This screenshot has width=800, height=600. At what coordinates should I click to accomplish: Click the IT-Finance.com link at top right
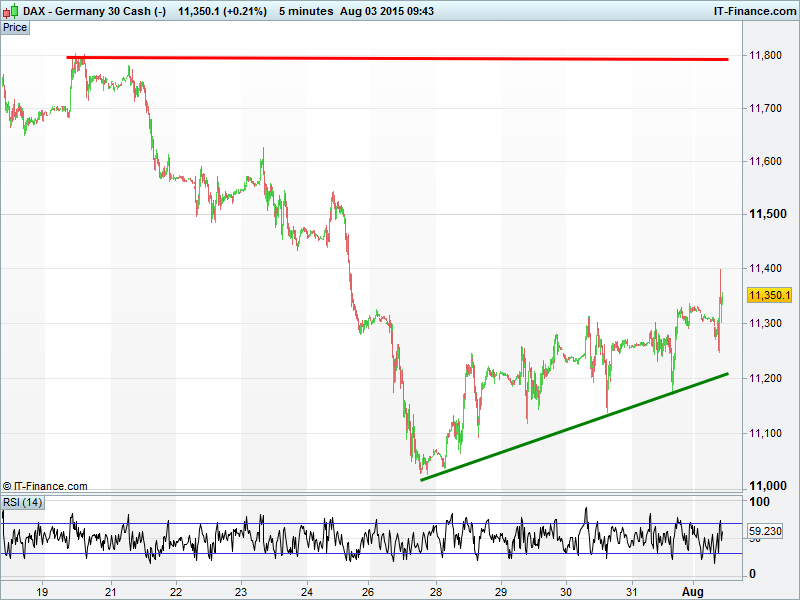point(754,10)
